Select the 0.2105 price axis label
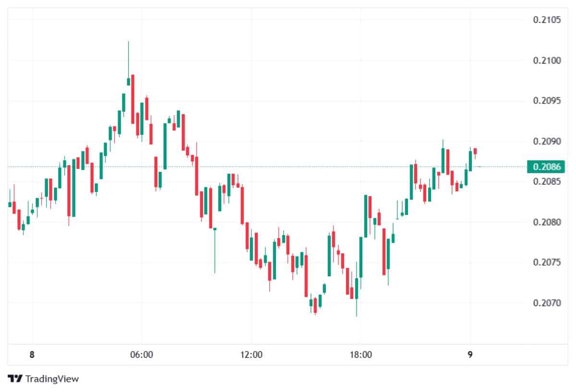This screenshot has height=392, width=576. click(x=547, y=20)
